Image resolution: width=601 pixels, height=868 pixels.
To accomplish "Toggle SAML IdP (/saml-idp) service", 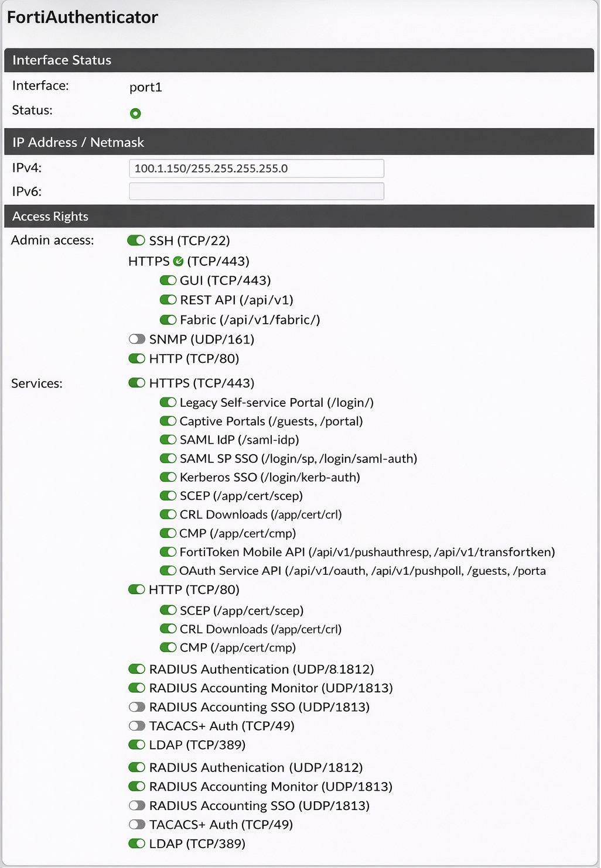I will [168, 440].
